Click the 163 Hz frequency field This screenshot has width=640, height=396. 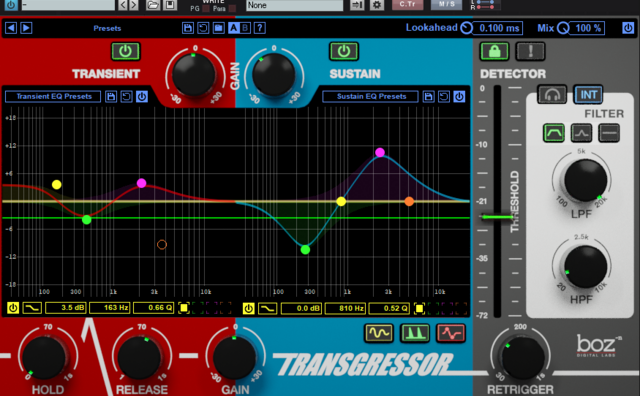click(x=110, y=308)
